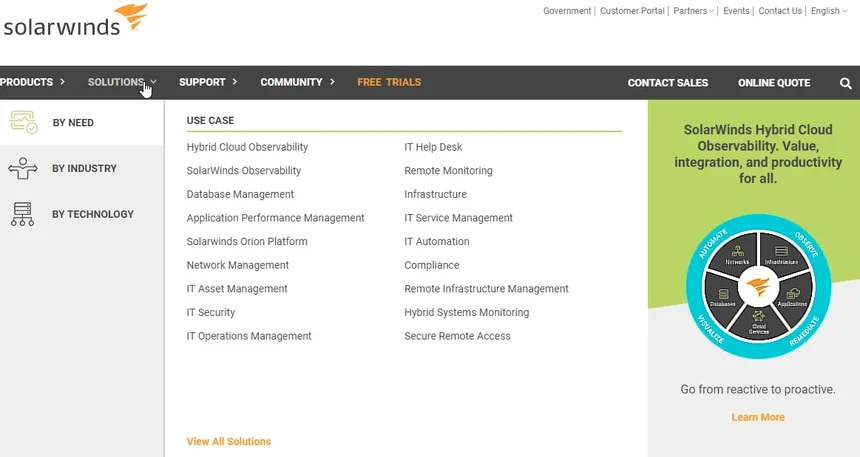Image resolution: width=860 pixels, height=457 pixels.
Task: Open IT Operations Management link
Action: (x=249, y=336)
